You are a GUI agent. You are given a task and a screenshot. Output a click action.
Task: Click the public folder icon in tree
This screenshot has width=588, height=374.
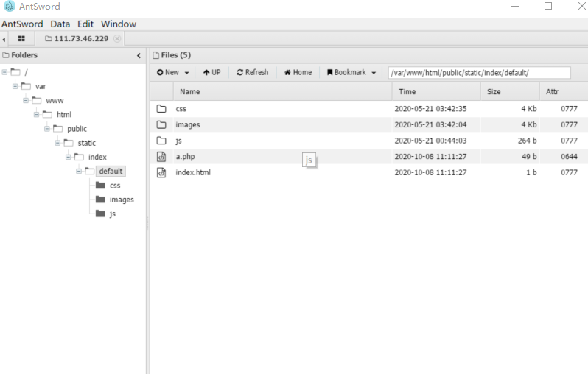click(57, 129)
